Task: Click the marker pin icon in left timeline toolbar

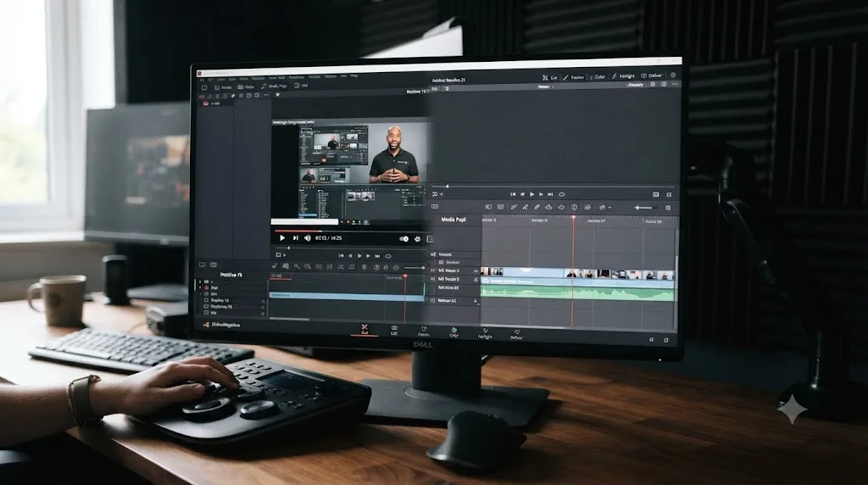Action: pos(364,267)
